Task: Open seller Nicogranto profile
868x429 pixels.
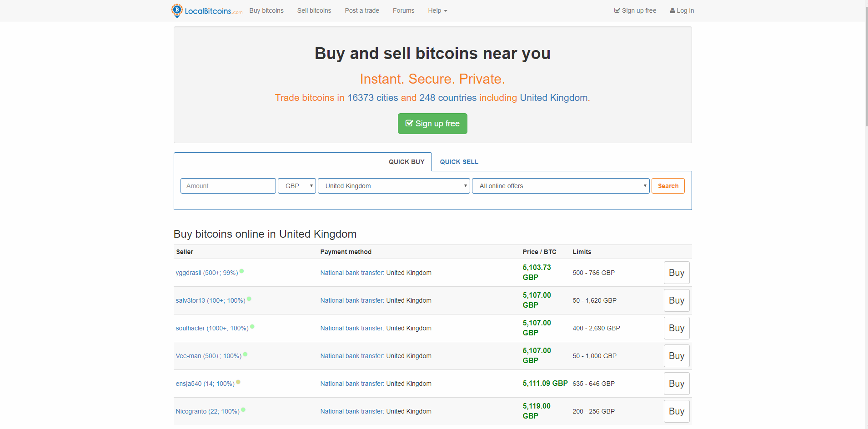Action: tap(208, 411)
